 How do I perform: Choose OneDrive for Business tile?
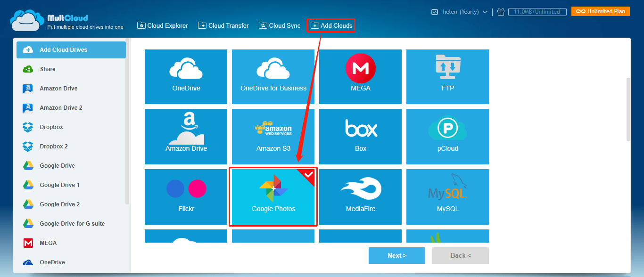tap(273, 77)
